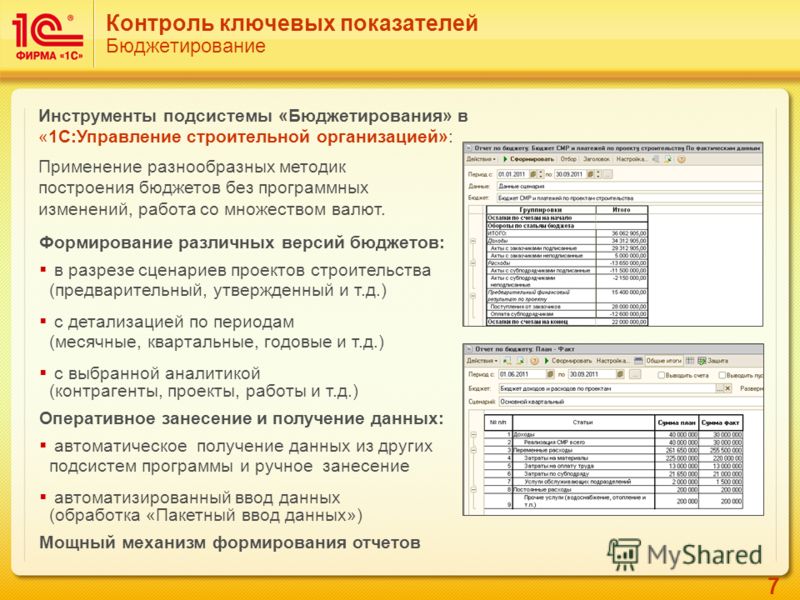Click grid icon right of Общие итоги
This screenshot has height=600, width=800.
(690, 361)
